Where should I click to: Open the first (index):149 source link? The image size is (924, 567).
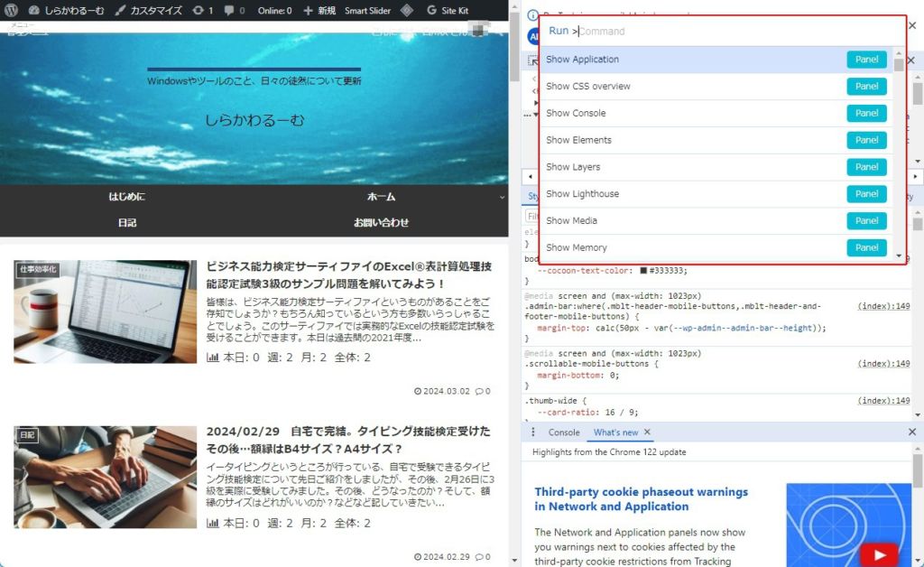(883, 306)
